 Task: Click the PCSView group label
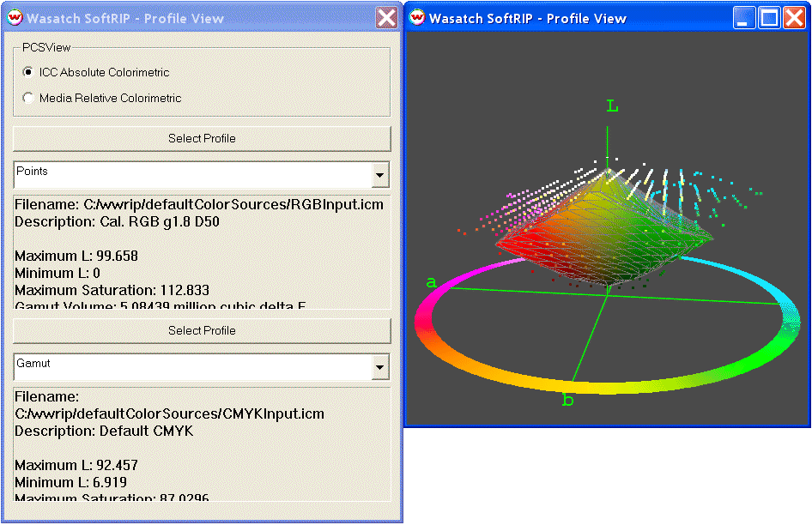click(46, 48)
